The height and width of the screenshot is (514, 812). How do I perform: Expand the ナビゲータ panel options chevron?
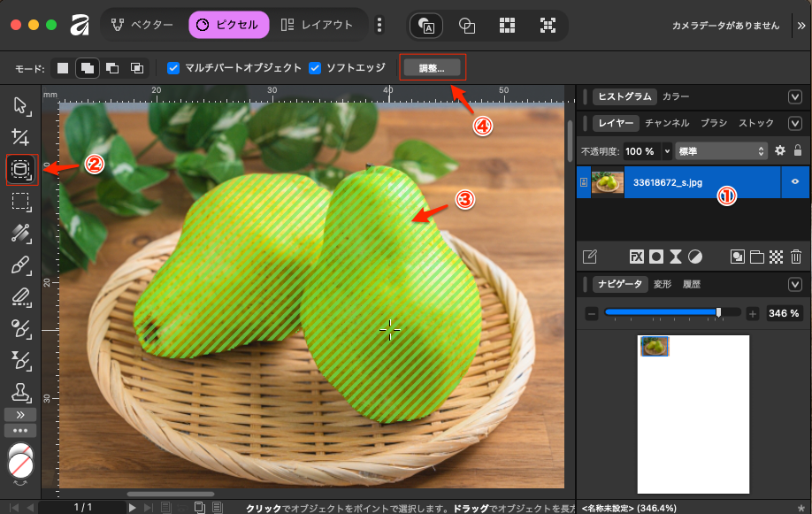point(794,285)
